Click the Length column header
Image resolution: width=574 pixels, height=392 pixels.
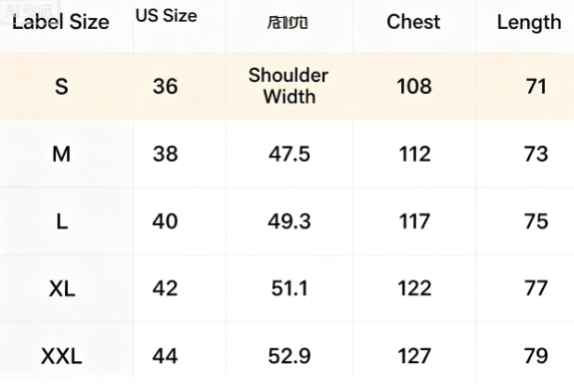pyautogui.click(x=529, y=23)
